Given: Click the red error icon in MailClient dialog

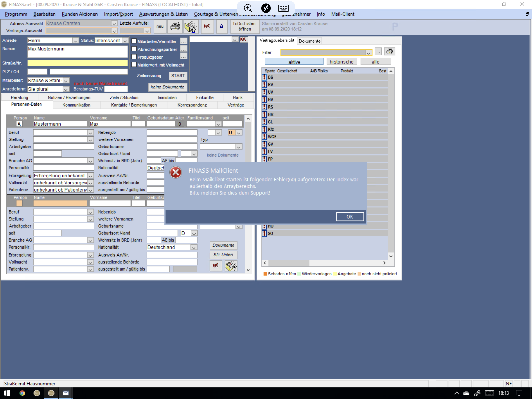Looking at the screenshot, I should [176, 172].
